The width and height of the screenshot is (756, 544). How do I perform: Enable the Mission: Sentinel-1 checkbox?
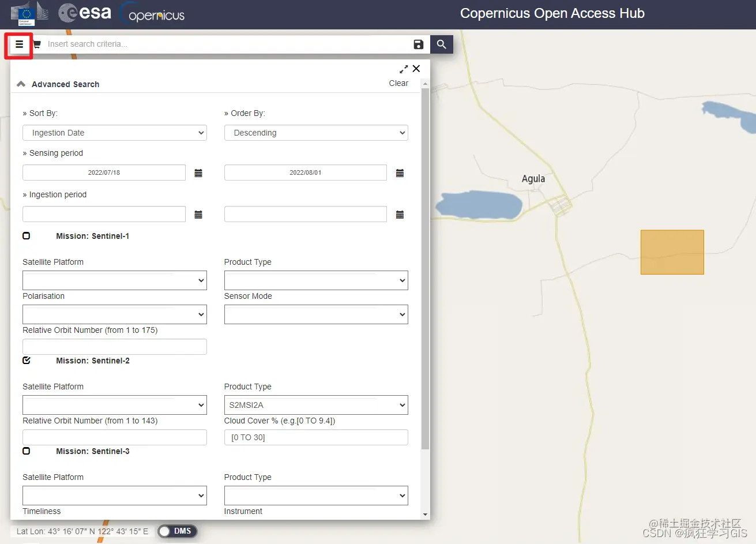pos(27,236)
